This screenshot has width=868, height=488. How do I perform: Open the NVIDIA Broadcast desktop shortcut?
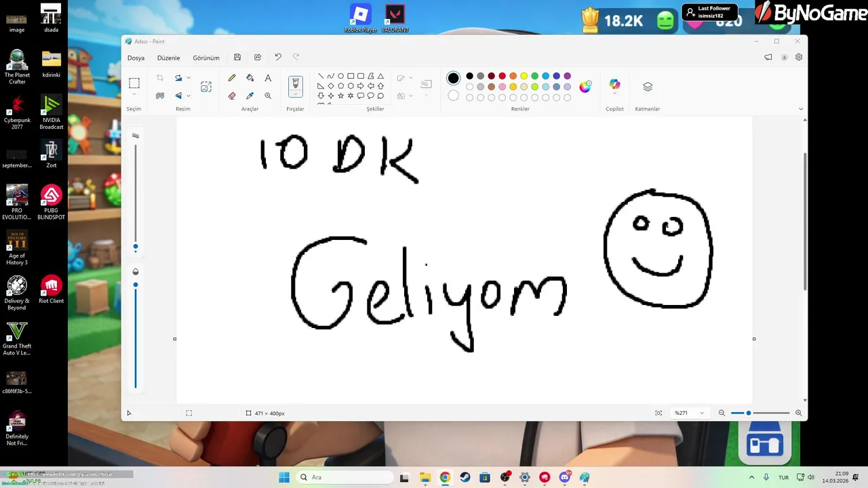[x=52, y=112]
